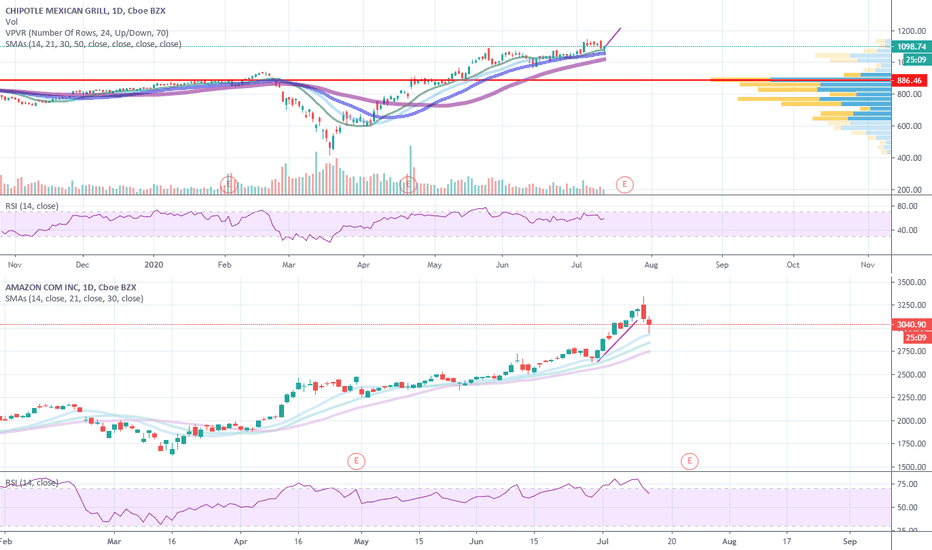932x550 pixels.
Task: Click the Amazon RSI (14, close) label
Action: pos(32,483)
